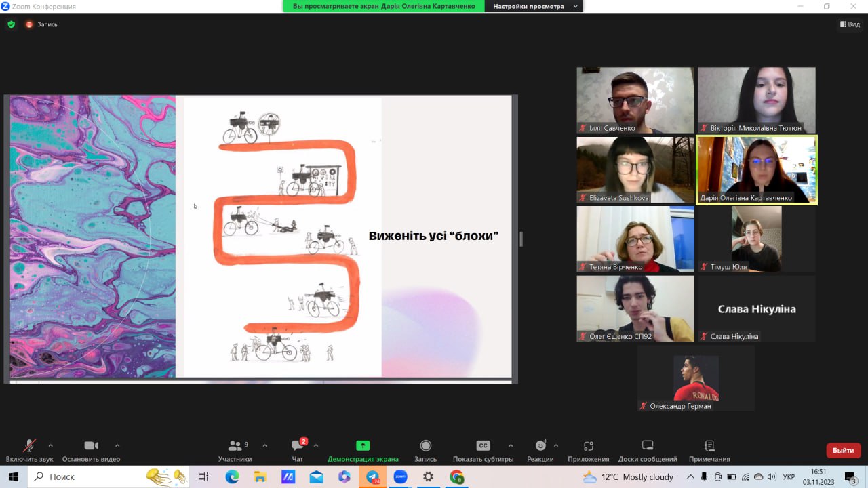This screenshot has width=868, height=488.
Task: Toggle subtitles with Показать субтитры
Action: [483, 450]
